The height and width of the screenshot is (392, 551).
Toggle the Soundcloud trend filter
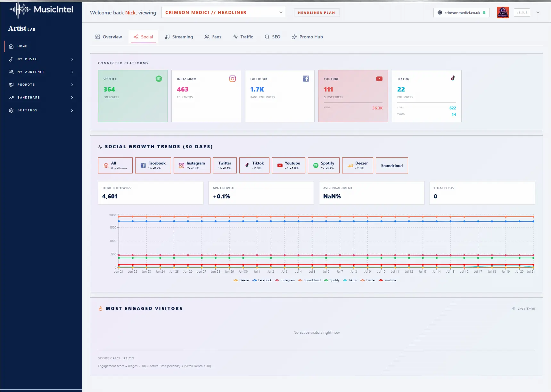(392, 165)
